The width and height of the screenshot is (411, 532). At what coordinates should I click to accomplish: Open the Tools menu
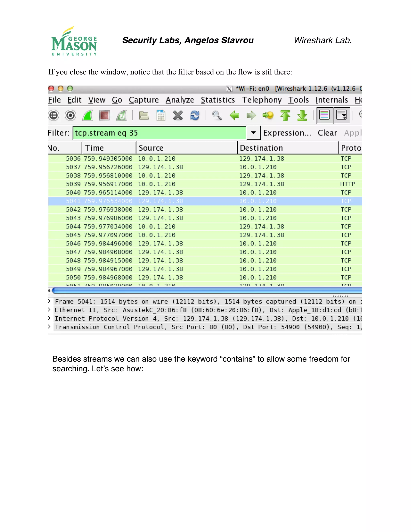pyautogui.click(x=298, y=100)
